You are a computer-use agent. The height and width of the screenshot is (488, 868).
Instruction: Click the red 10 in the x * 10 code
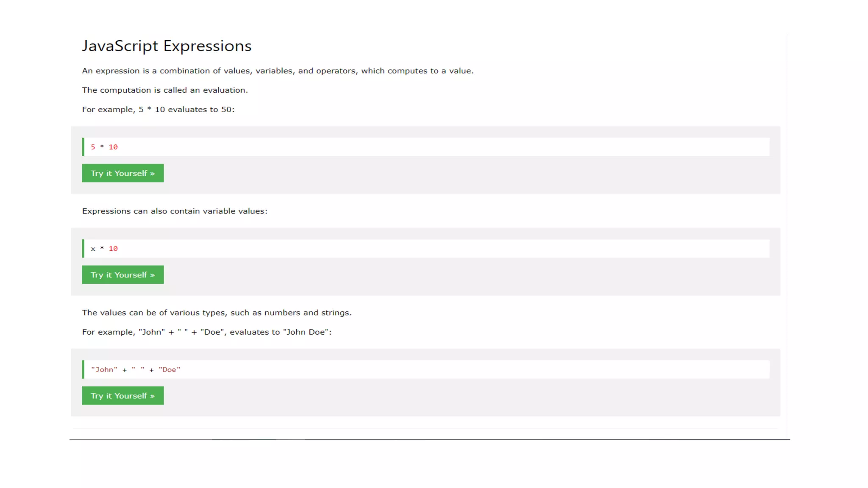coord(113,249)
